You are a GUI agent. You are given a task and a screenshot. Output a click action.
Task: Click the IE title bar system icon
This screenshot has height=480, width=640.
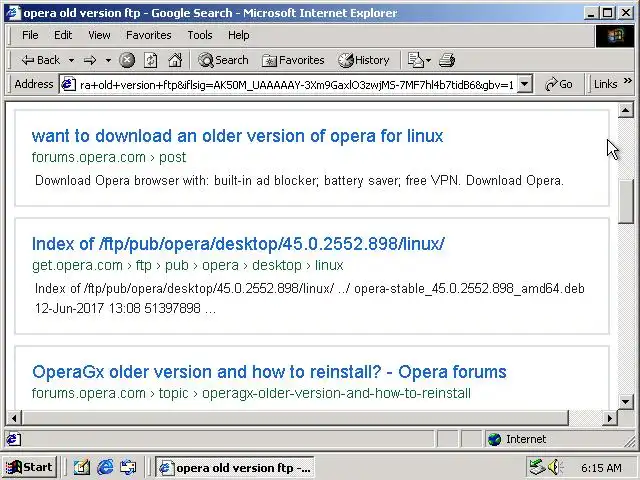click(x=13, y=13)
